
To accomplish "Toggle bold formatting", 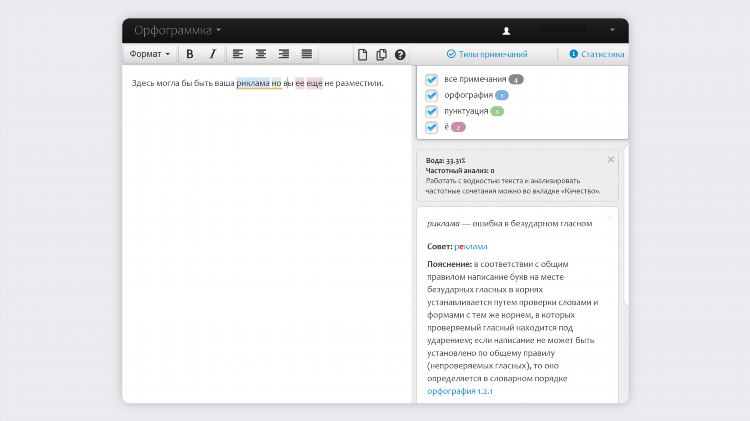I will point(190,54).
